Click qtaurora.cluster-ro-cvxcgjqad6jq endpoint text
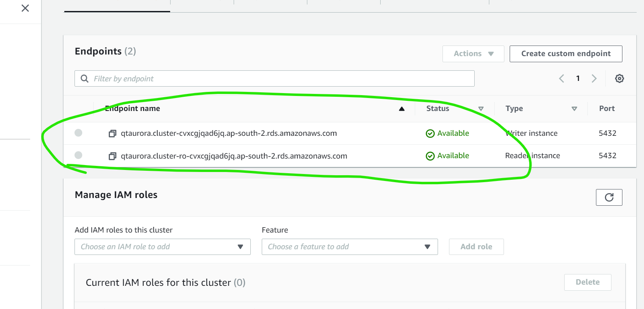644x309 pixels. pyautogui.click(x=234, y=156)
